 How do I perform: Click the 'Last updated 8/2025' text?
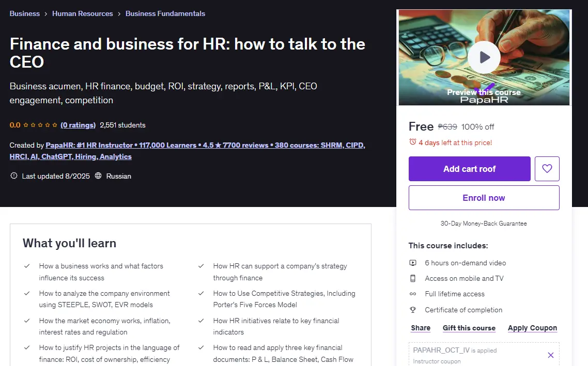pyautogui.click(x=56, y=176)
